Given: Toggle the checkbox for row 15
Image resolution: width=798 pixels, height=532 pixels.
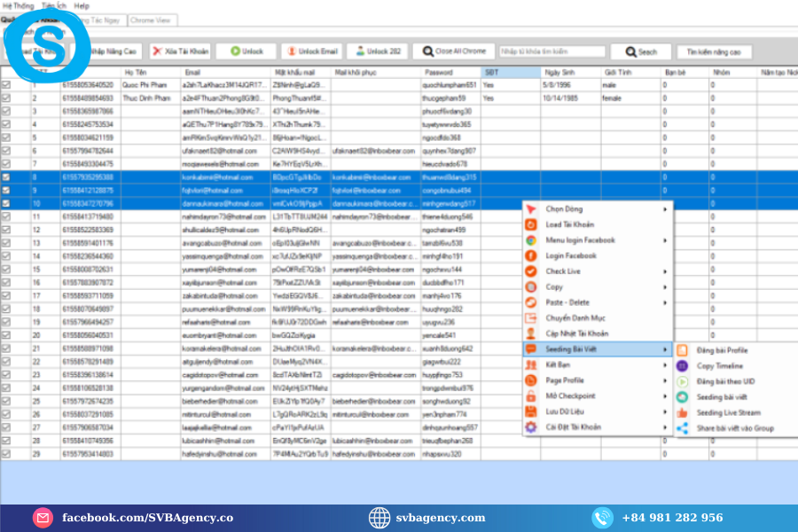Looking at the screenshot, I should 7,270.
